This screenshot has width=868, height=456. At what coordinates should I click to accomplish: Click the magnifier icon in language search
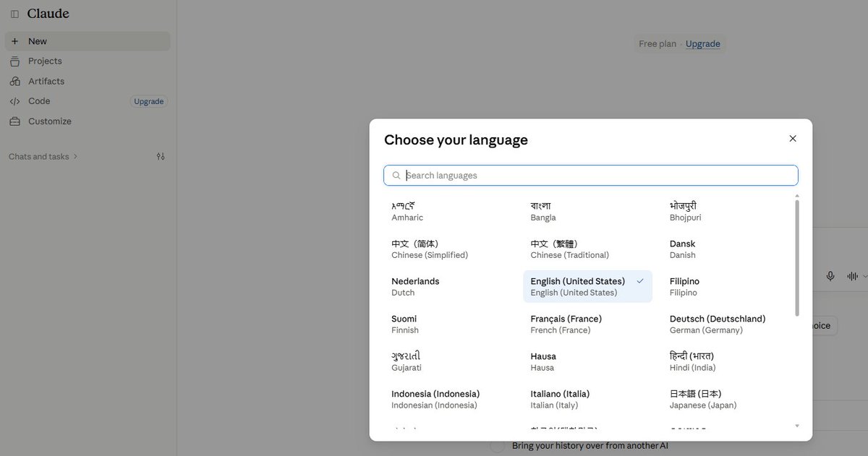pyautogui.click(x=396, y=176)
